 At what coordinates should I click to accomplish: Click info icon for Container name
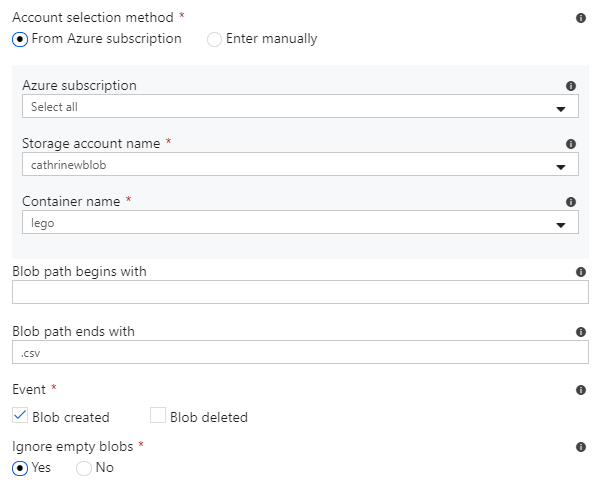[x=571, y=202]
